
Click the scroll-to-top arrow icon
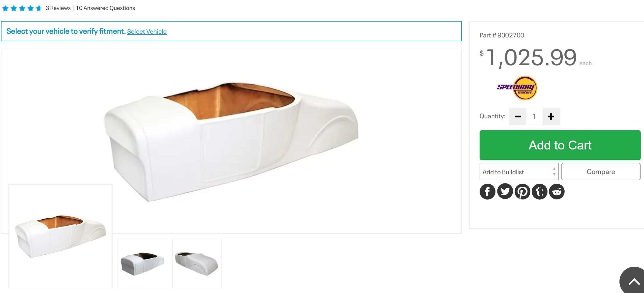[634, 281]
